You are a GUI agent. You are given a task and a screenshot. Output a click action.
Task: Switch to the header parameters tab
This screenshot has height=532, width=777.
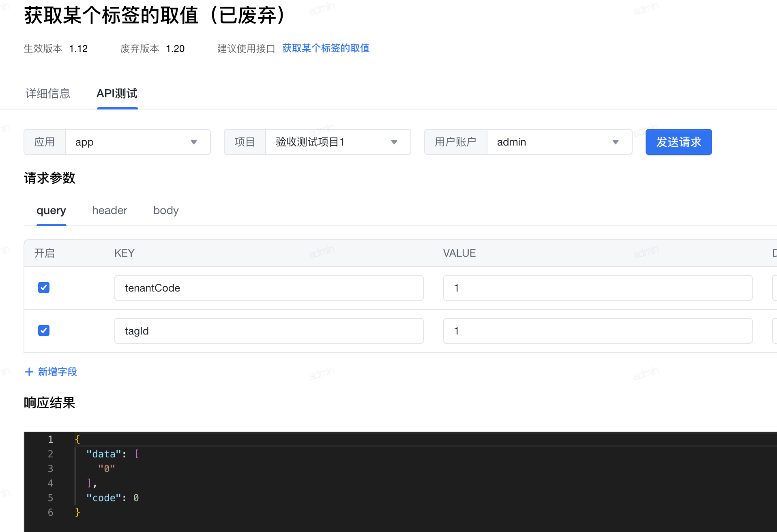pos(109,210)
